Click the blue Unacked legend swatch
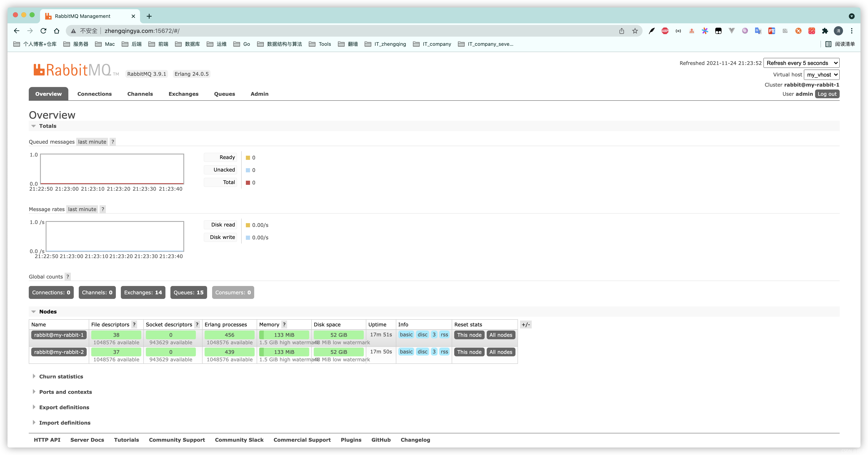The image size is (868, 455). point(248,170)
